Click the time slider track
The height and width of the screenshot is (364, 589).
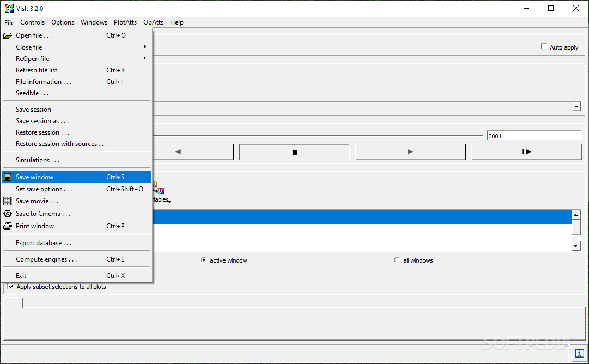[x=318, y=135]
